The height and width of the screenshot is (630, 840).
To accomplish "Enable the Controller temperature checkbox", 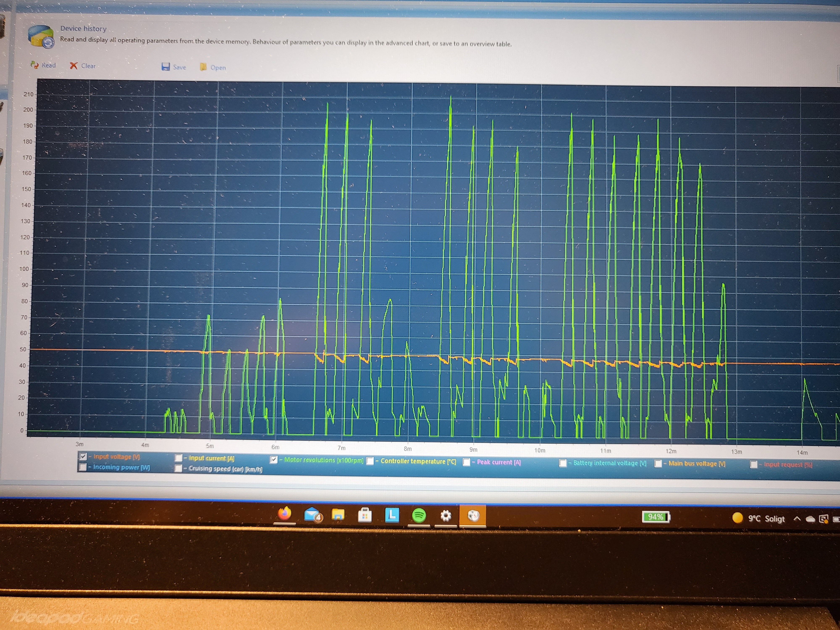I will click(370, 461).
